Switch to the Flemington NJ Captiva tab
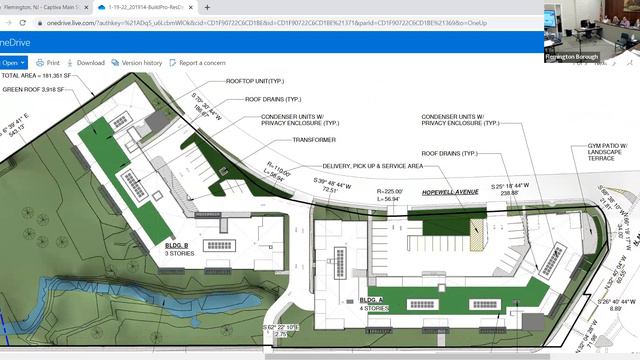The width and height of the screenshot is (640, 360). [43, 7]
